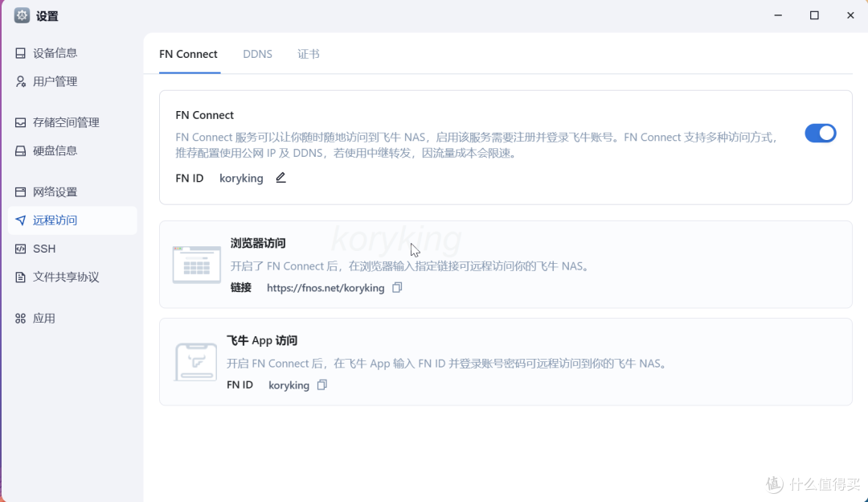Image resolution: width=868 pixels, height=502 pixels.
Task: Click the 存储空间管理 sidebar icon
Action: point(20,122)
